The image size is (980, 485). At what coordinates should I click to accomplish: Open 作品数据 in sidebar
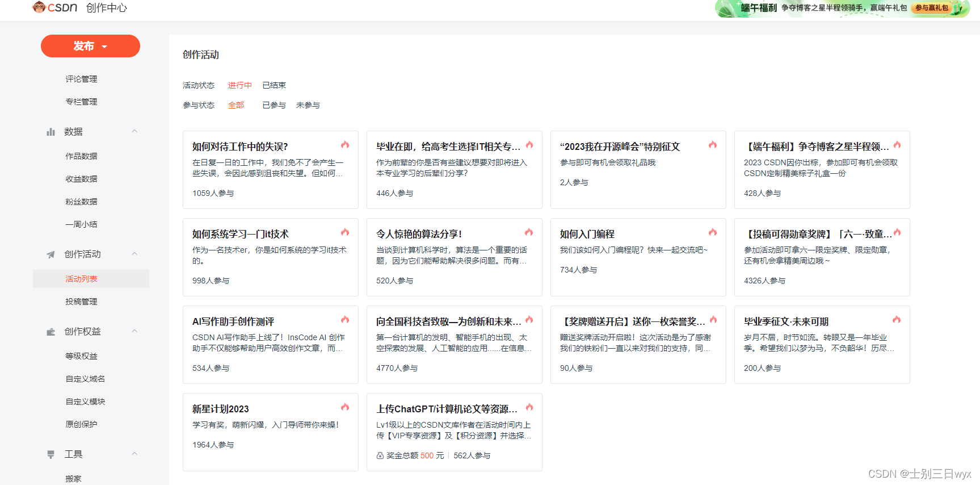[x=81, y=156]
